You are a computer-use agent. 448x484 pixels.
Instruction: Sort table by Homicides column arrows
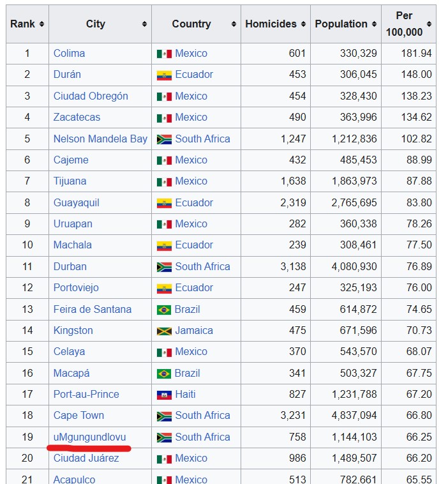tap(303, 24)
